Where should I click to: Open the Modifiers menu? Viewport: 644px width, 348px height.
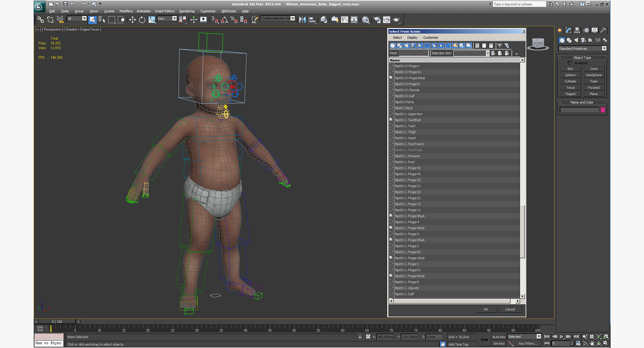click(x=126, y=11)
